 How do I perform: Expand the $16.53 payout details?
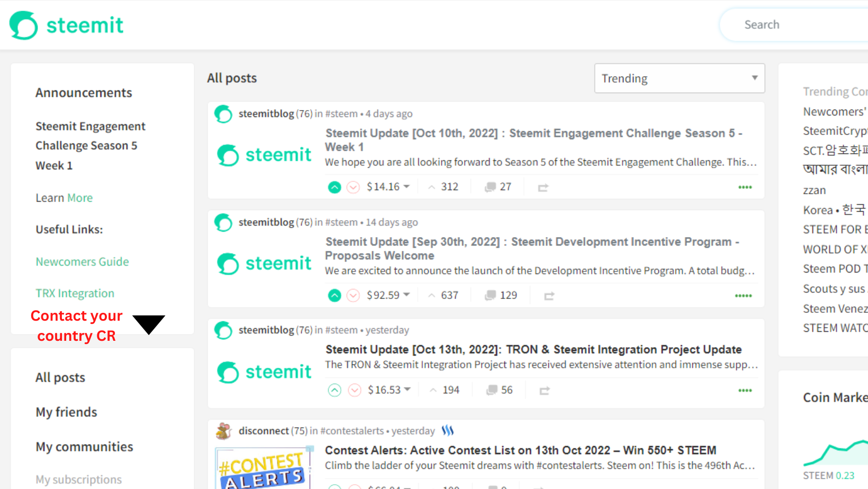click(x=390, y=390)
